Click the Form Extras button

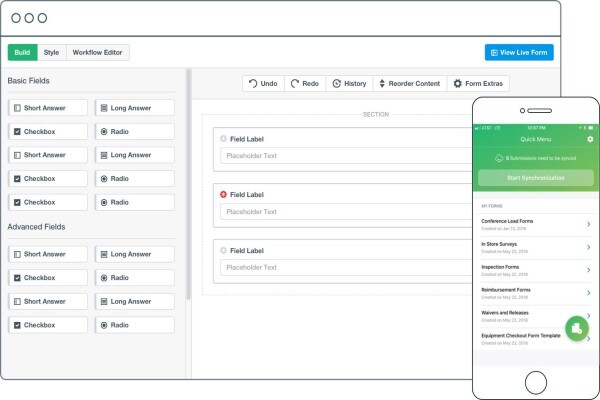click(x=478, y=83)
